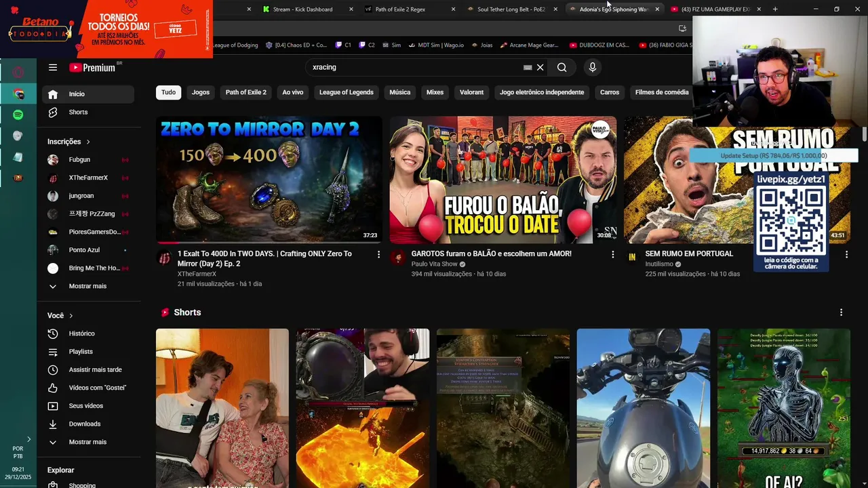Click inside the xracing search field
Viewport: 868px width, 488px height.
point(414,67)
